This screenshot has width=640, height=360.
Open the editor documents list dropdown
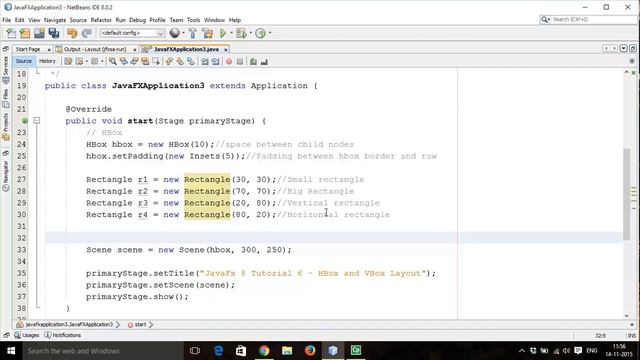(x=624, y=49)
